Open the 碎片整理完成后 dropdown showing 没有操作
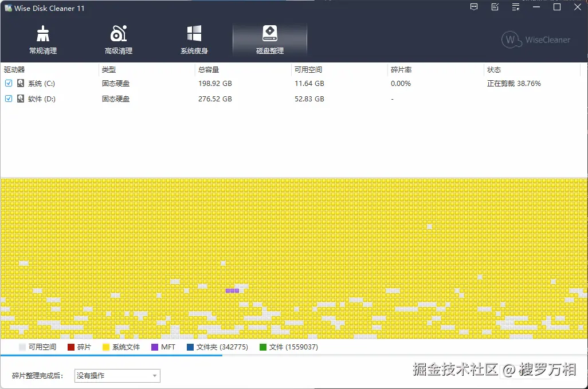 (x=117, y=375)
